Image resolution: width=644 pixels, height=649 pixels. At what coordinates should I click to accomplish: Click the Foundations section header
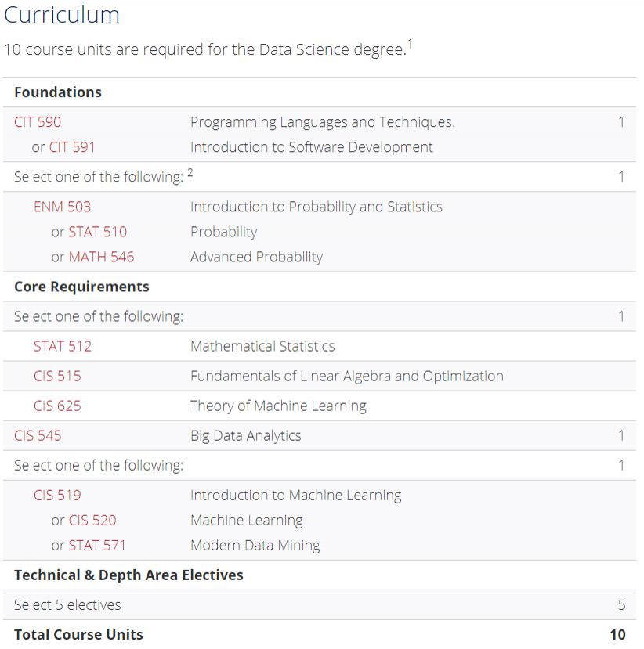pos(58,92)
